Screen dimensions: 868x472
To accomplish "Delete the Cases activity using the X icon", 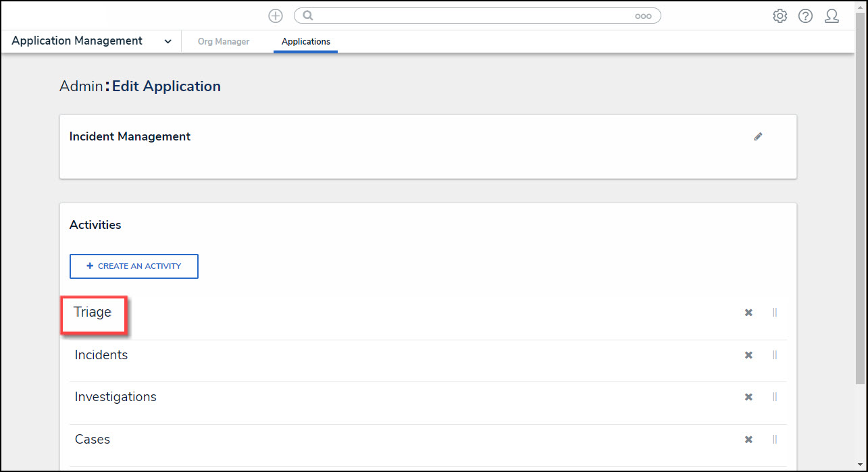I will (x=748, y=440).
